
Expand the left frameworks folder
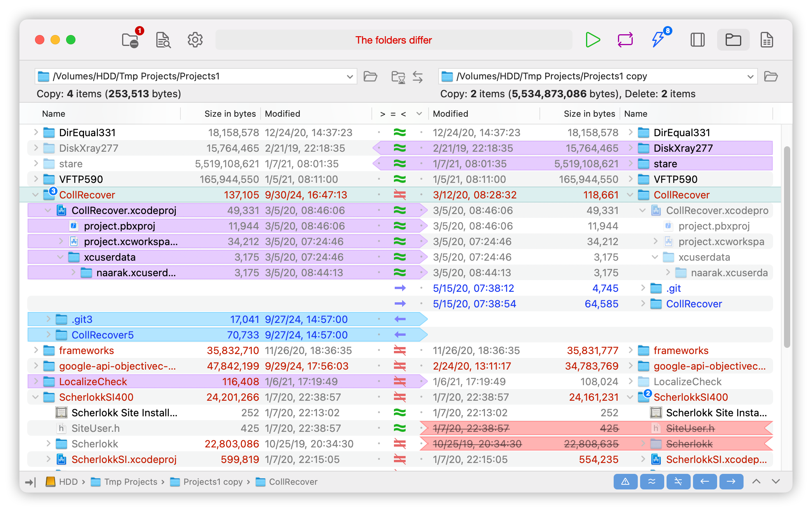click(36, 350)
